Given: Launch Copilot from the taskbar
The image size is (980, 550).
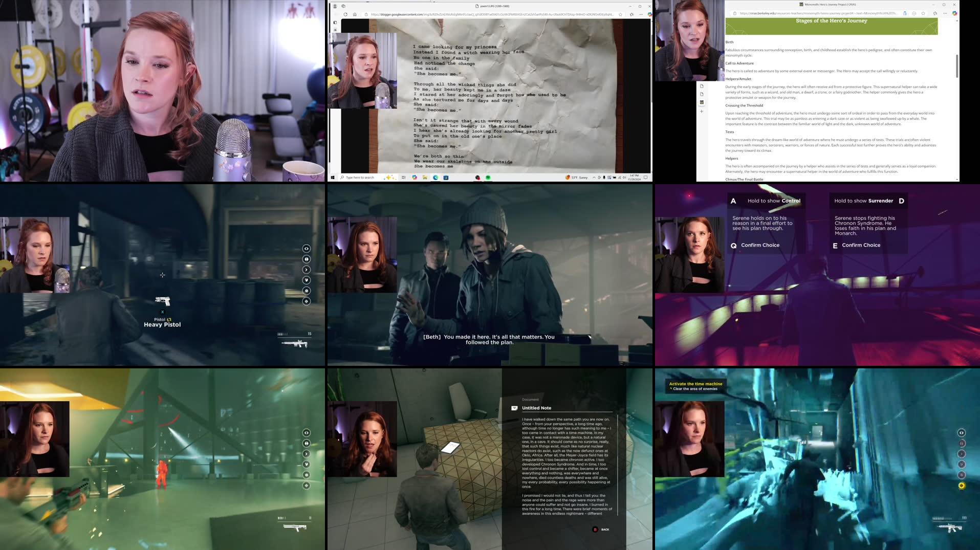Looking at the screenshot, I should coord(415,178).
